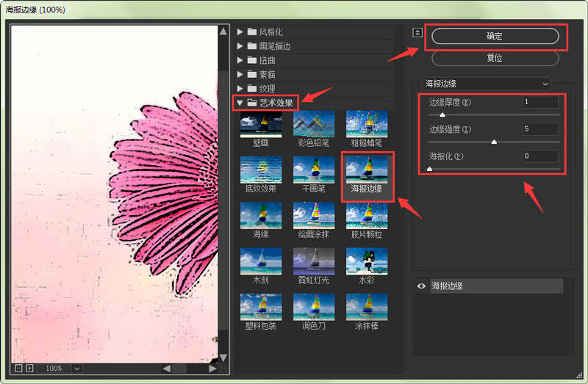
Task: Apply the 粗糙蜡笔 filter thumbnail
Action: pos(367,123)
